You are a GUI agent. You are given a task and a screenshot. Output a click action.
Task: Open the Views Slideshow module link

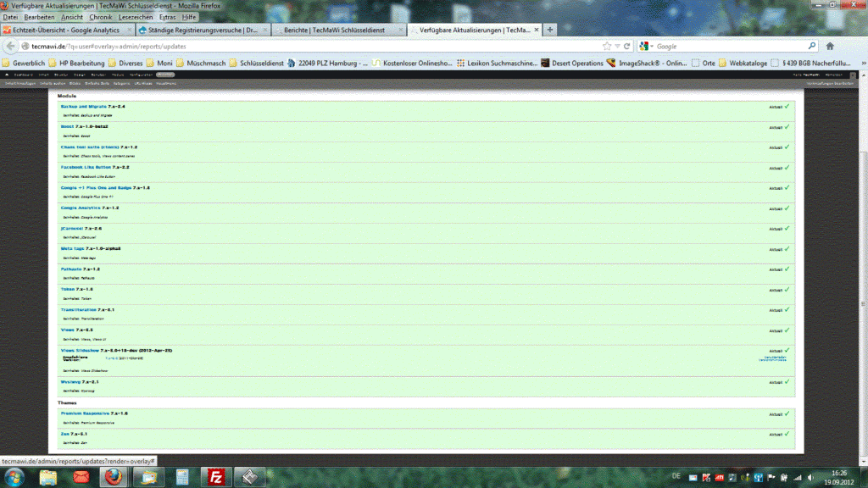click(80, 350)
